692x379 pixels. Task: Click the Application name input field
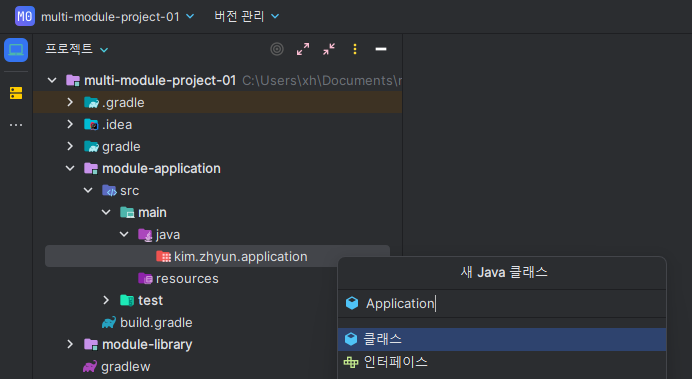point(502,303)
